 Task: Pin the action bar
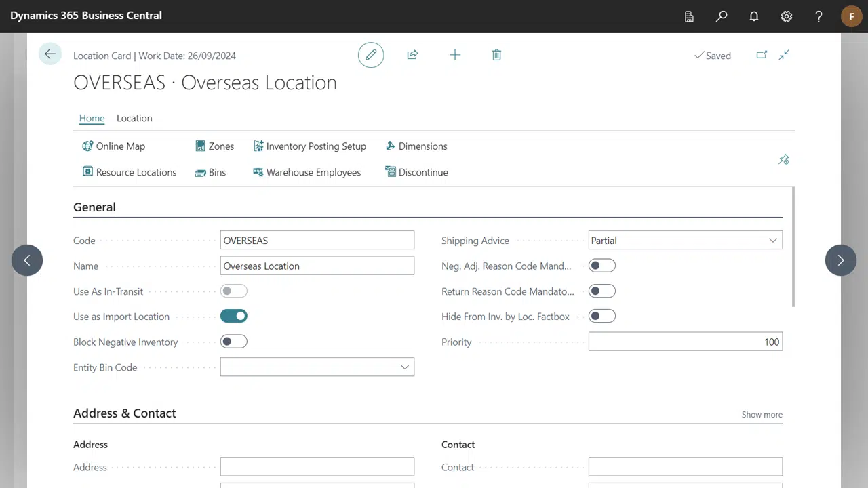pos(784,159)
